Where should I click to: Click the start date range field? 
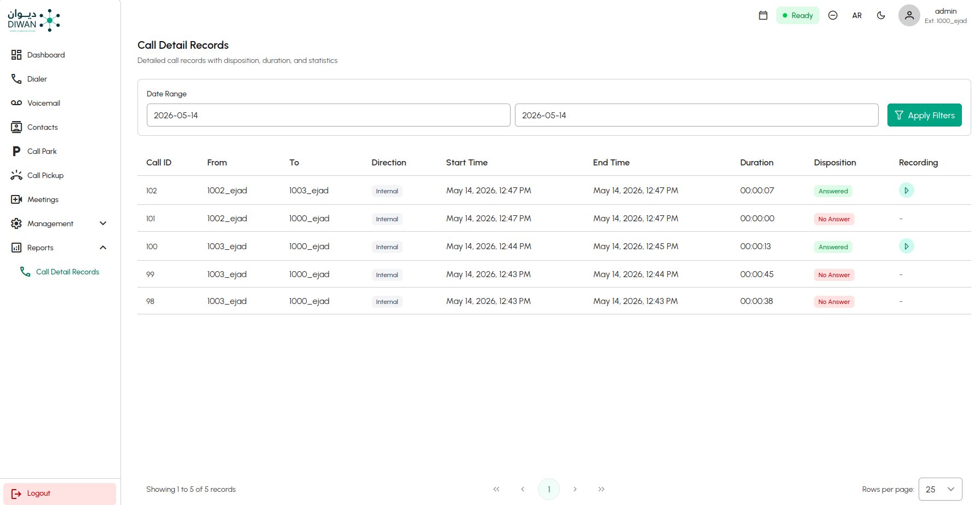pyautogui.click(x=329, y=115)
